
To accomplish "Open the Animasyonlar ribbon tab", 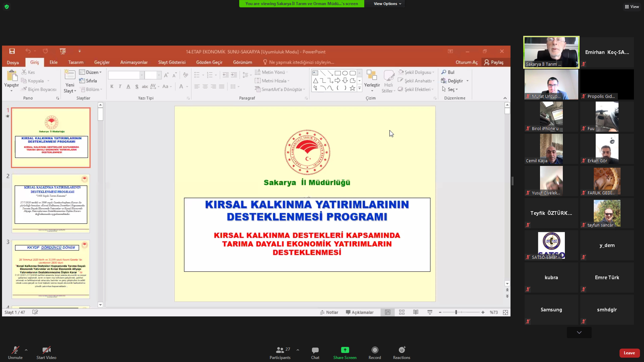I will pyautogui.click(x=134, y=62).
